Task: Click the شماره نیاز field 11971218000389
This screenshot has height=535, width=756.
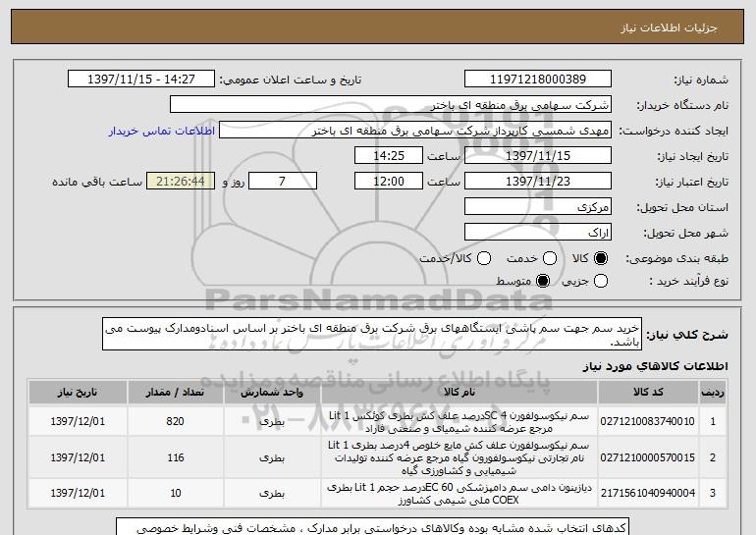Action: [538, 80]
